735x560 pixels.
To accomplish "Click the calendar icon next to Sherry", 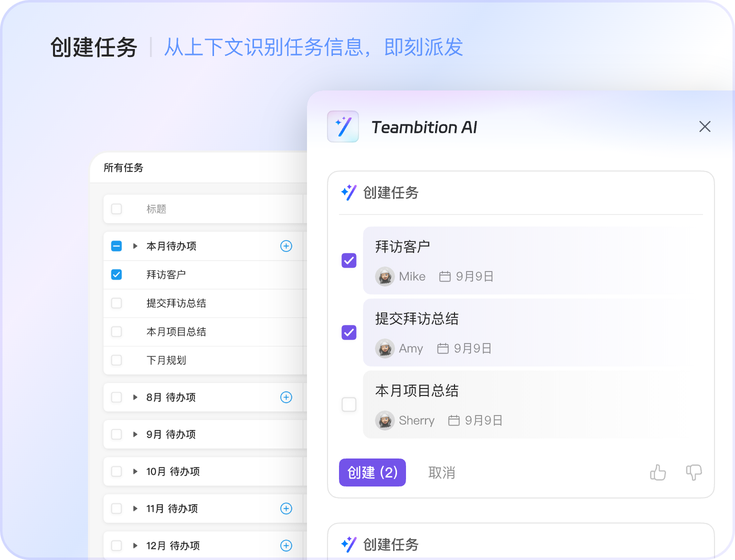I will click(454, 420).
